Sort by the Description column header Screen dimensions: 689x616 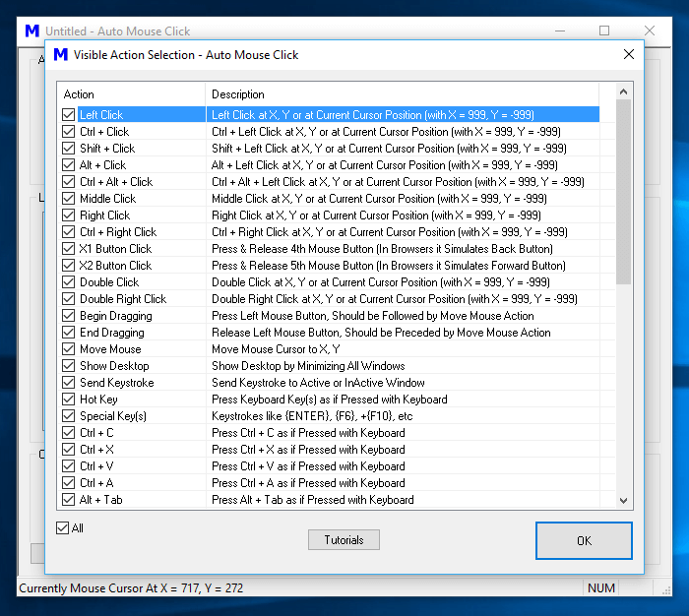(x=402, y=94)
